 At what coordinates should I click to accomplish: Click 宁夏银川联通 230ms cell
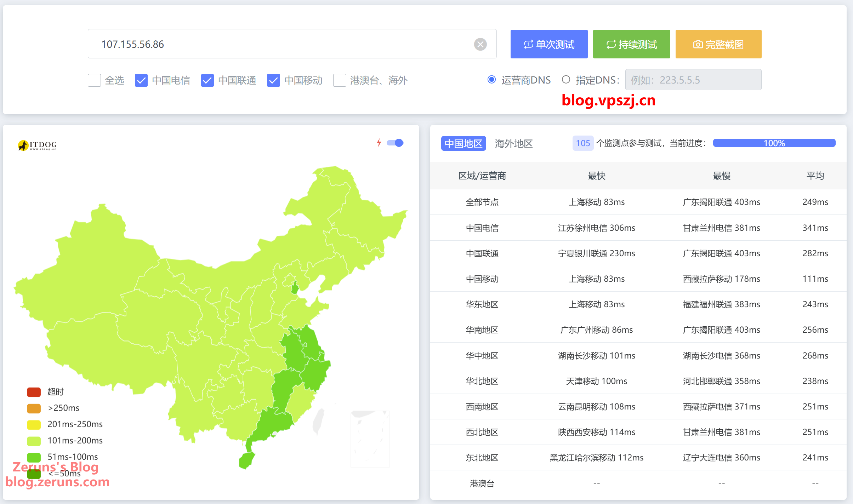(x=597, y=253)
